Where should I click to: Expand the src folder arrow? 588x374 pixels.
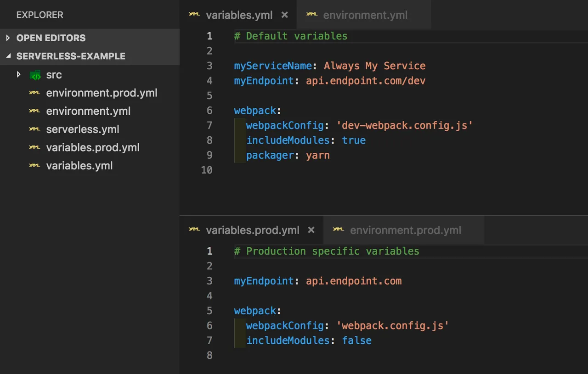coord(18,74)
